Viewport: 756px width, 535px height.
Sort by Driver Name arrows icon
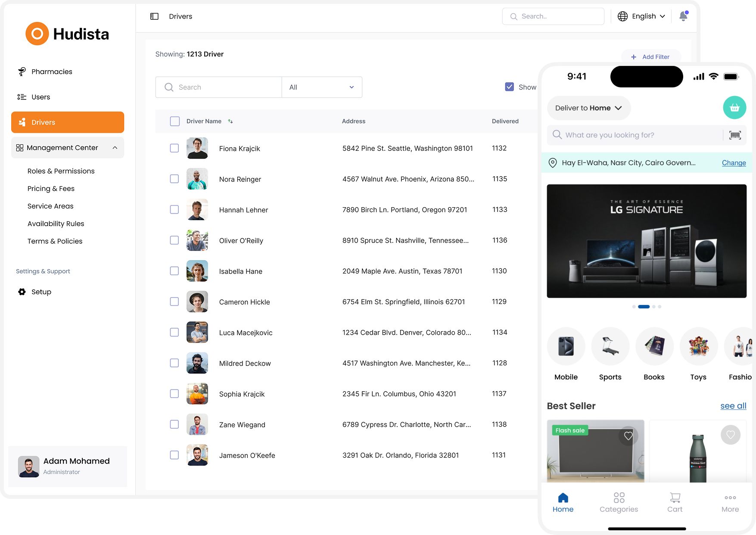click(230, 121)
